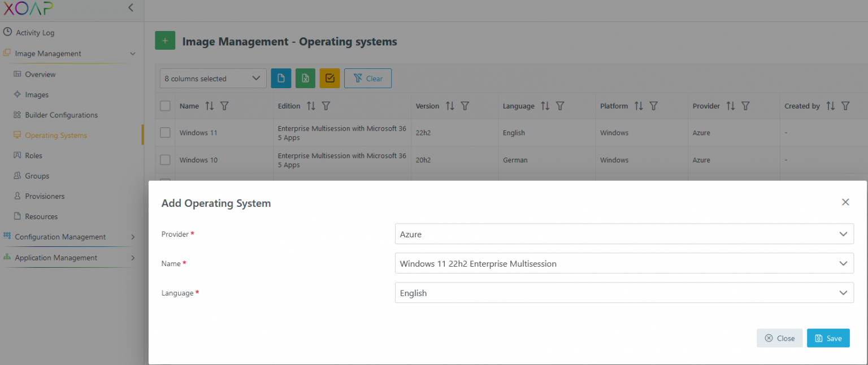Click the yellow checkbox selection icon
The image size is (868, 365).
pos(329,78)
